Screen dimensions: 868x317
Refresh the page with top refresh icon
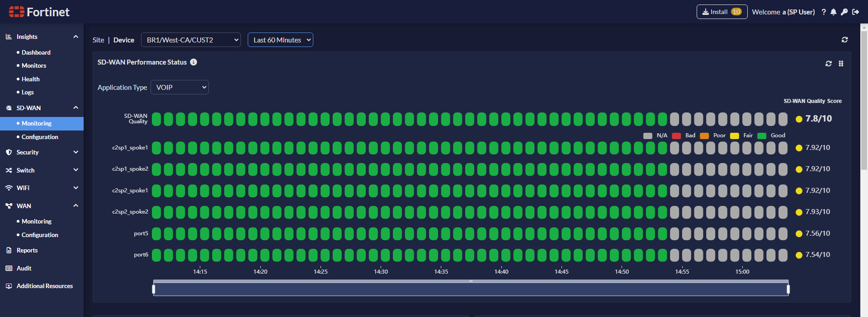tap(844, 40)
